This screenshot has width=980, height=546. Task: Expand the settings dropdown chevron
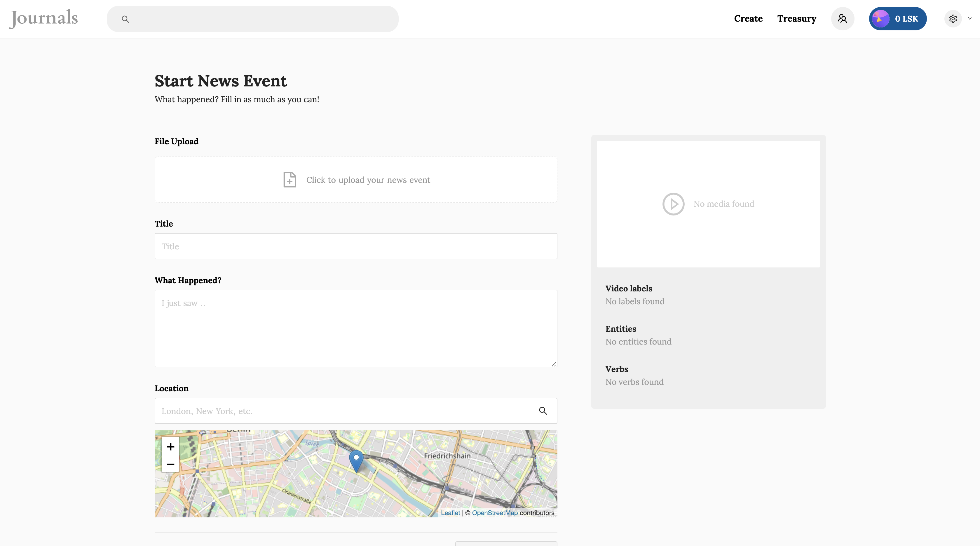pyautogui.click(x=970, y=18)
